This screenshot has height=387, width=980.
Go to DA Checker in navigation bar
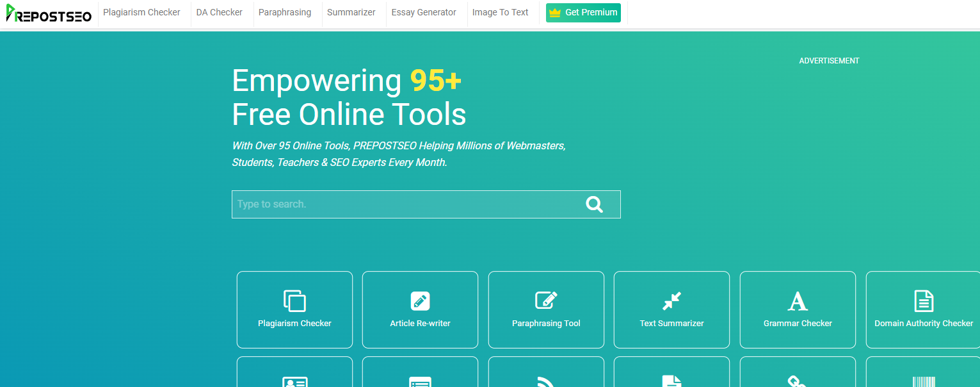tap(220, 12)
